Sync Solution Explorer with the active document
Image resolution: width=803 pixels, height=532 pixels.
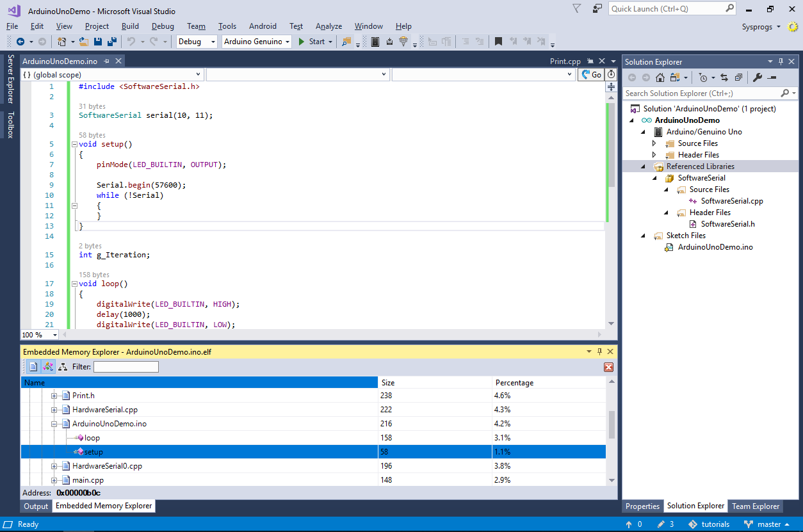pyautogui.click(x=724, y=77)
